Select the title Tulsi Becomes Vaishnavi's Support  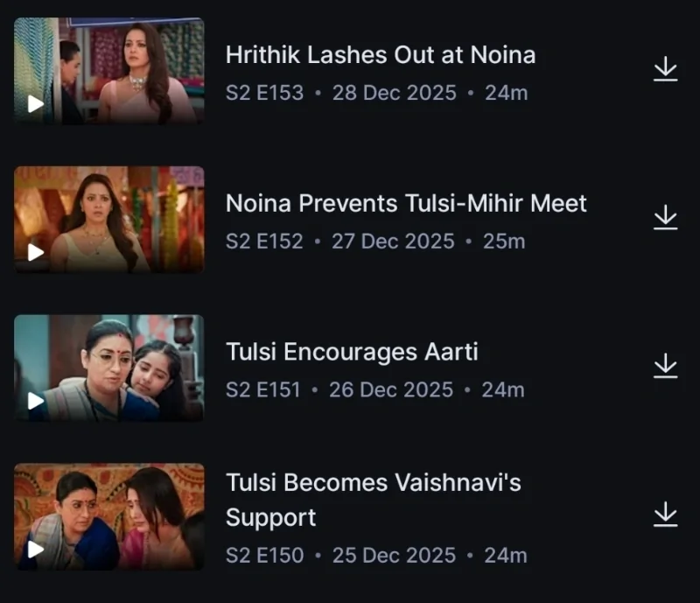tap(374, 501)
